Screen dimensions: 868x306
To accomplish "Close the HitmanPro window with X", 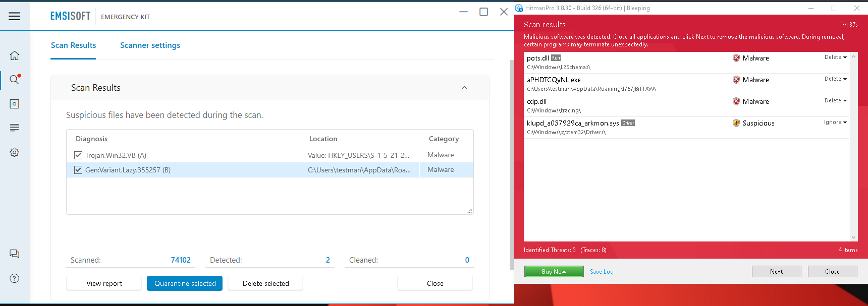I will 856,8.
